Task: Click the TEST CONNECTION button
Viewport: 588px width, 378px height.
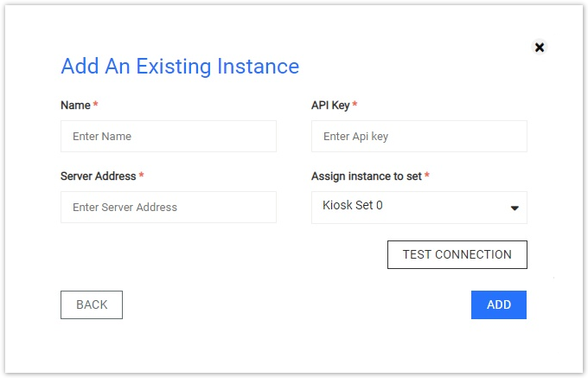Action: [x=457, y=254]
